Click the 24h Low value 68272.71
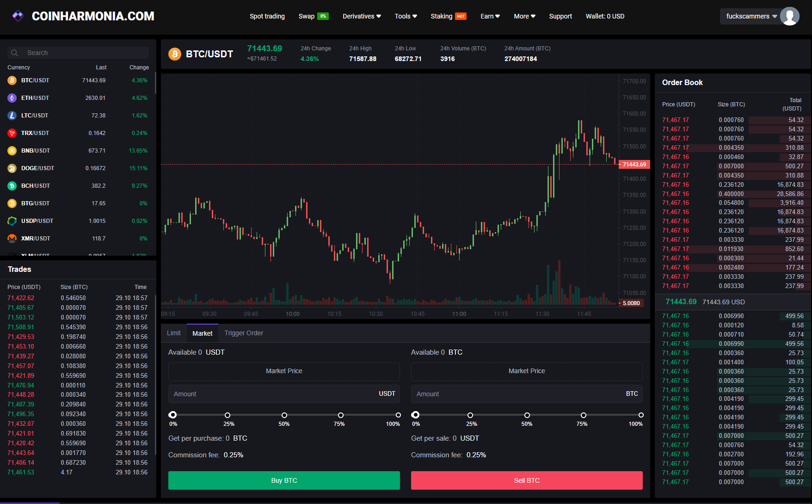 click(408, 59)
